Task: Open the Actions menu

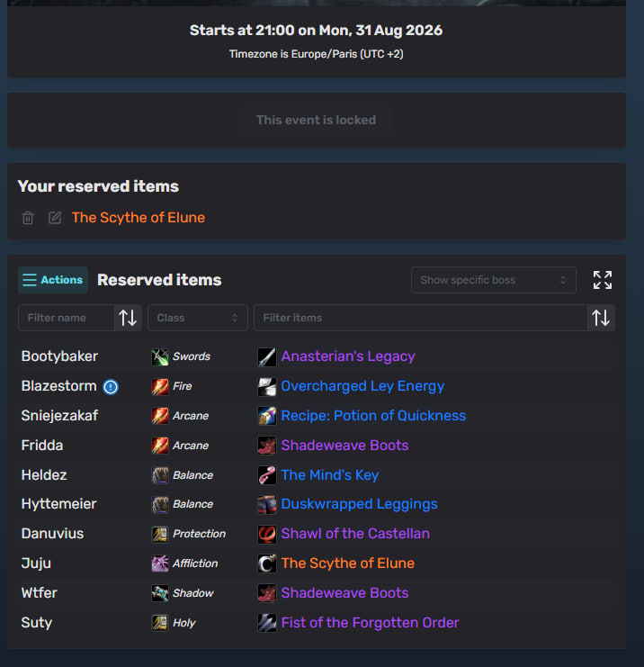Action: coord(53,280)
